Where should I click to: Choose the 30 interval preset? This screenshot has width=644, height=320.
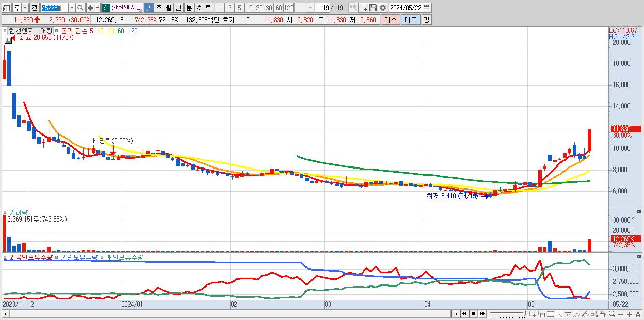[269, 8]
